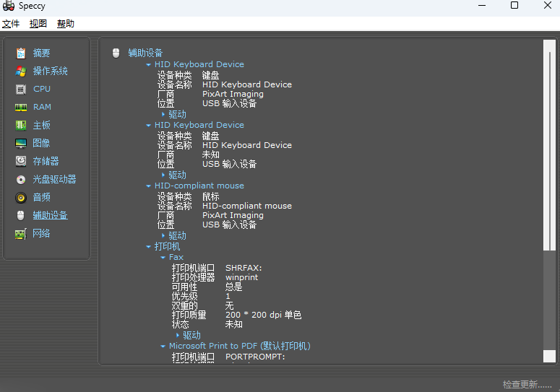This screenshot has height=392, width=560.
Task: Open the CPU section label
Action: click(x=42, y=89)
